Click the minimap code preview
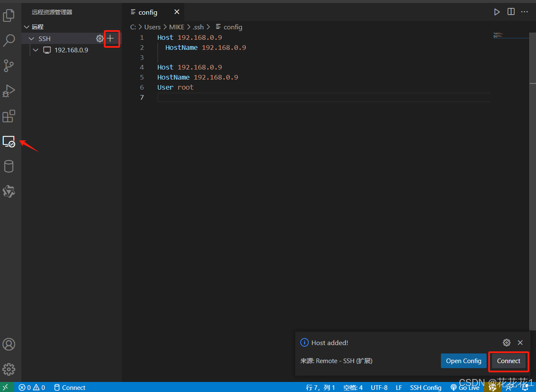This screenshot has height=392, width=536. point(498,35)
